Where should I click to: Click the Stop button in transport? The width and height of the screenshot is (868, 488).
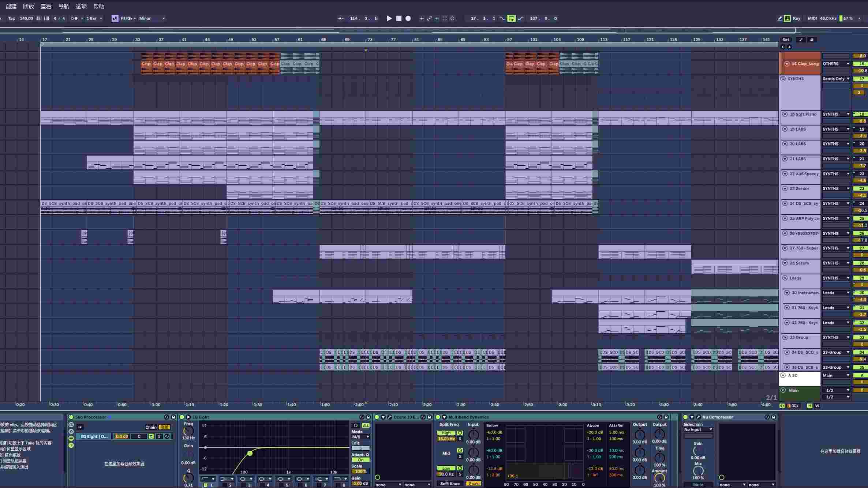click(x=399, y=18)
